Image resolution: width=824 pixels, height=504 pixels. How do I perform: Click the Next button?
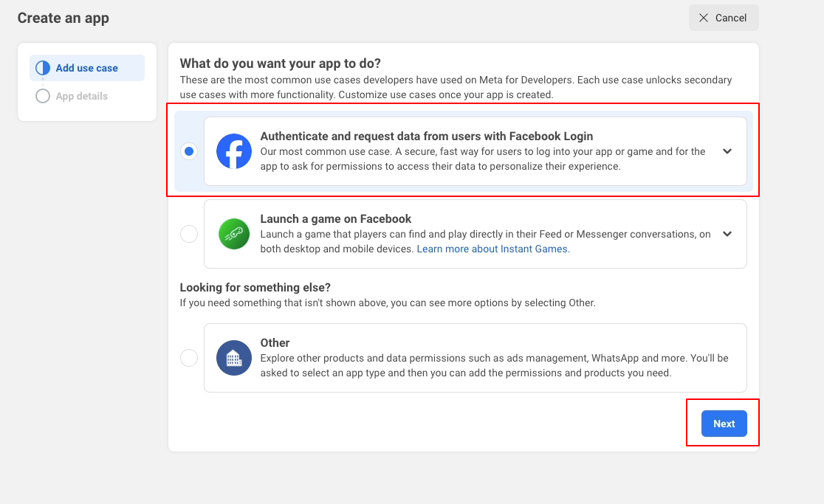tap(724, 424)
